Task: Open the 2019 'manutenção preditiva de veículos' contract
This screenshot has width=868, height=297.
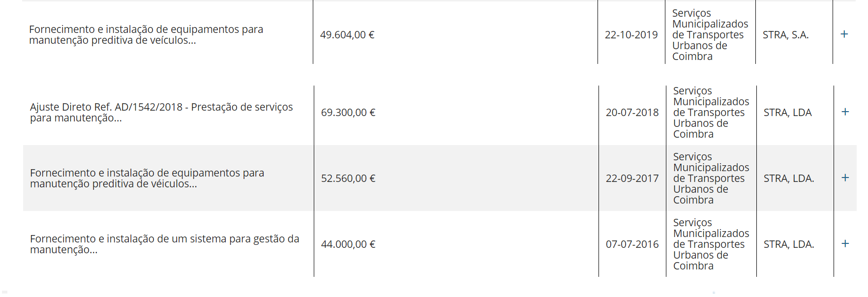Action: (146, 35)
